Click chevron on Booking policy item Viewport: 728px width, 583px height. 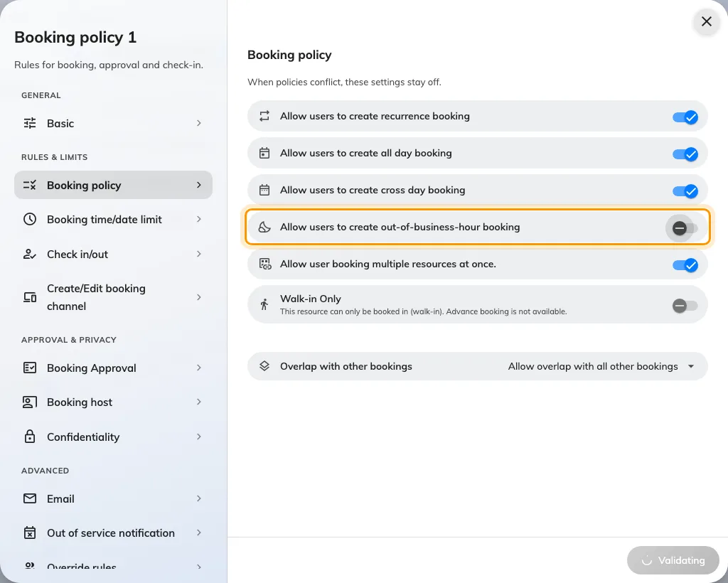point(199,185)
